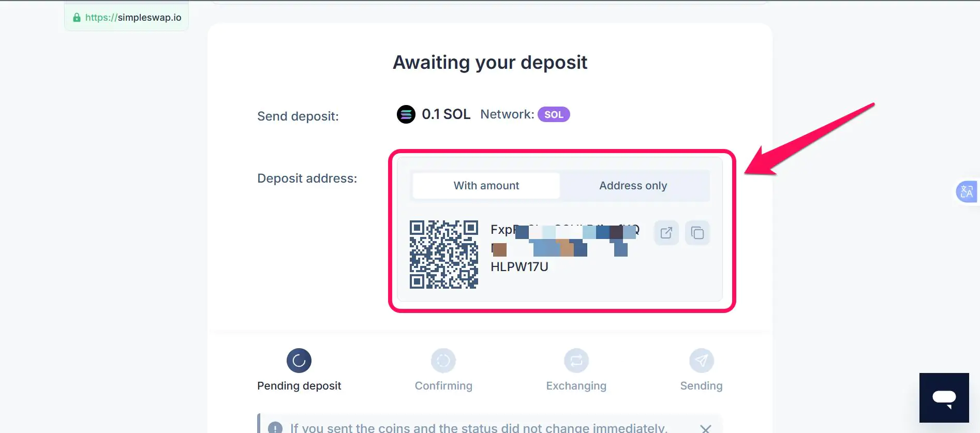The height and width of the screenshot is (433, 980).
Task: Click the Sending step label
Action: point(701,385)
